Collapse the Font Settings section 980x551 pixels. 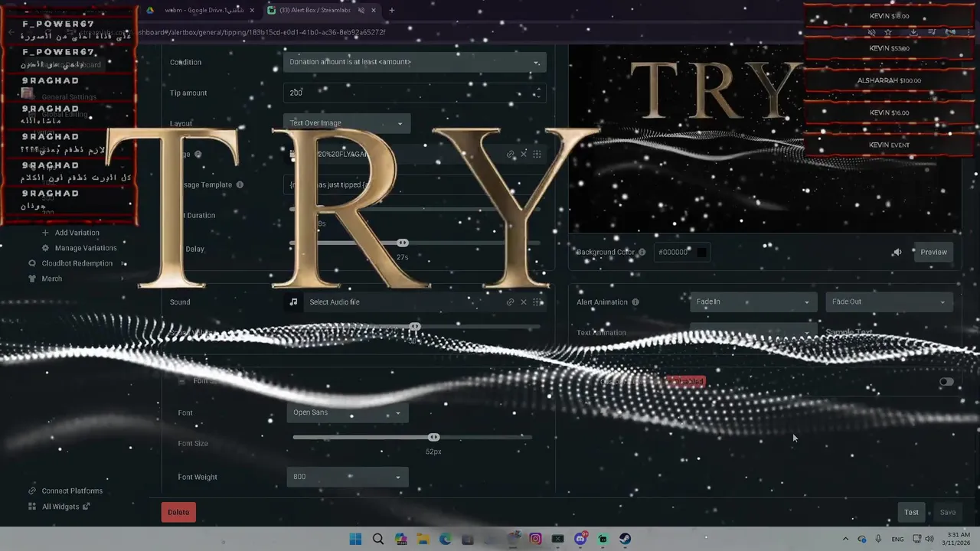tap(181, 381)
